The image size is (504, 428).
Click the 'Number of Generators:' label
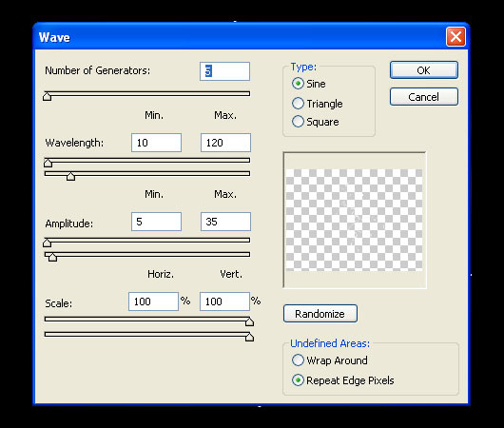pos(98,70)
